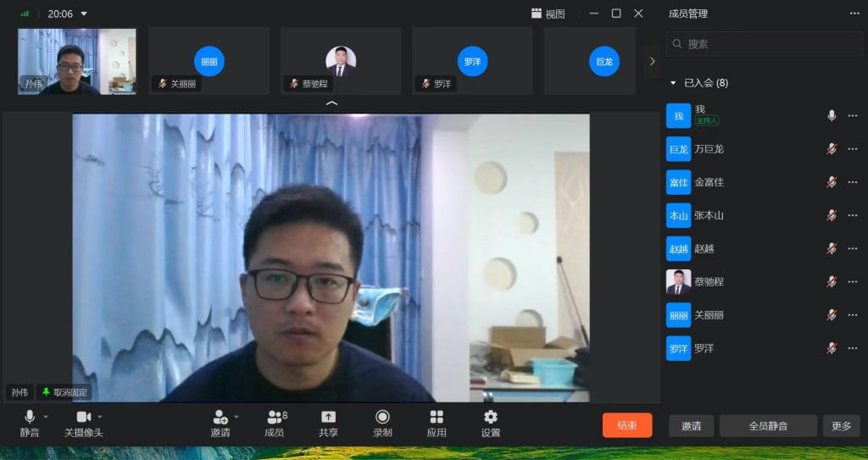Open more options for 蔡驰程

click(853, 281)
